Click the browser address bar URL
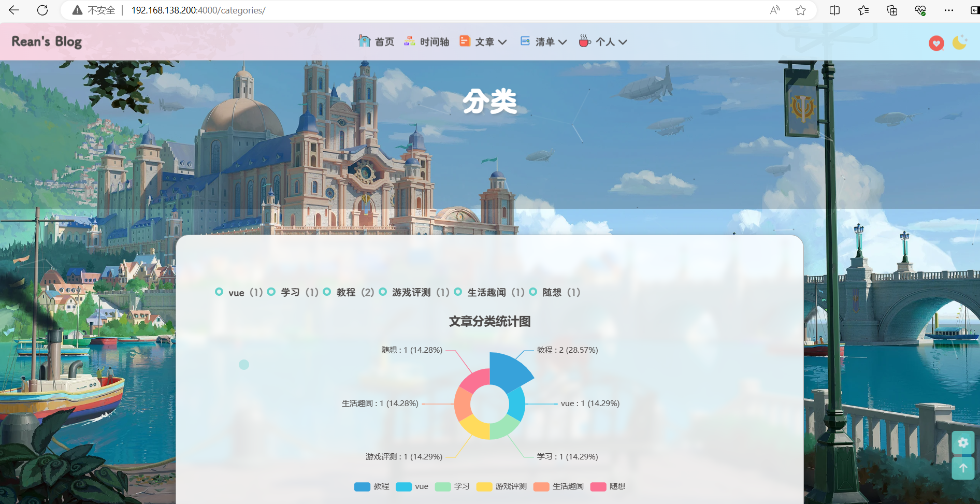This screenshot has width=980, height=504. tap(198, 10)
